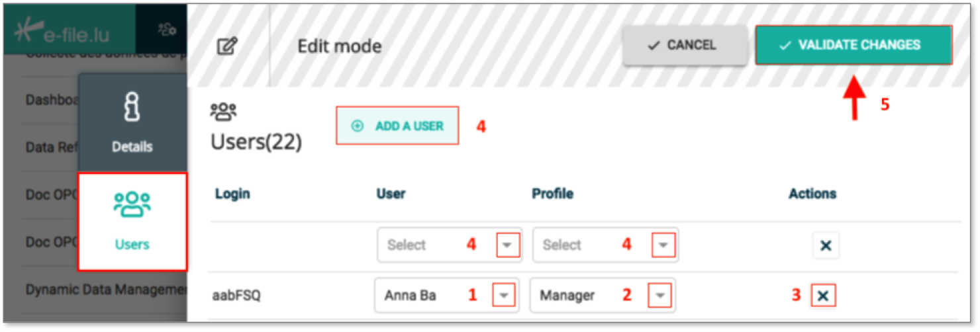
Task: Click the settings users icon in header
Action: [166, 29]
